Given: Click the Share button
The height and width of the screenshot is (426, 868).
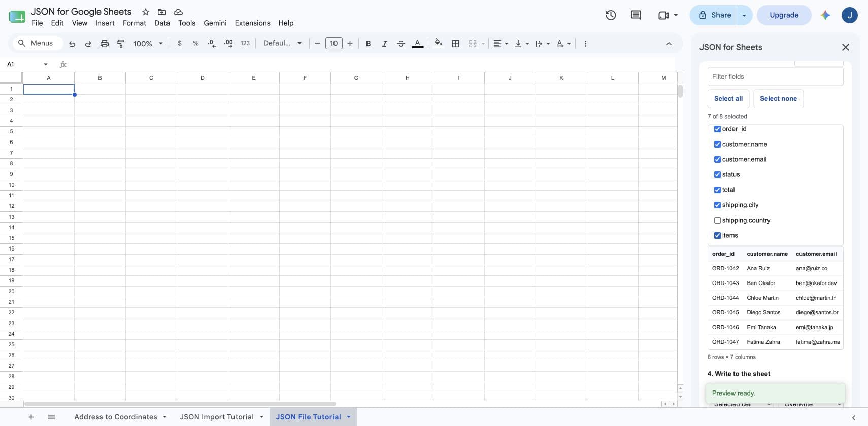Looking at the screenshot, I should [715, 15].
